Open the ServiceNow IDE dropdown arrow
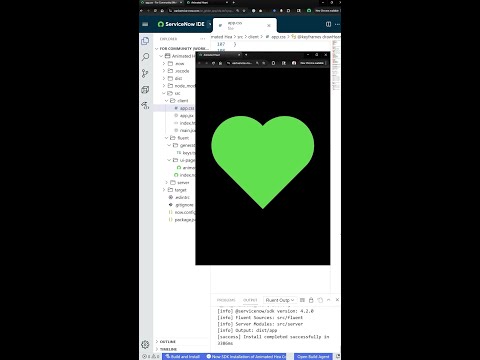 [x=210, y=24]
